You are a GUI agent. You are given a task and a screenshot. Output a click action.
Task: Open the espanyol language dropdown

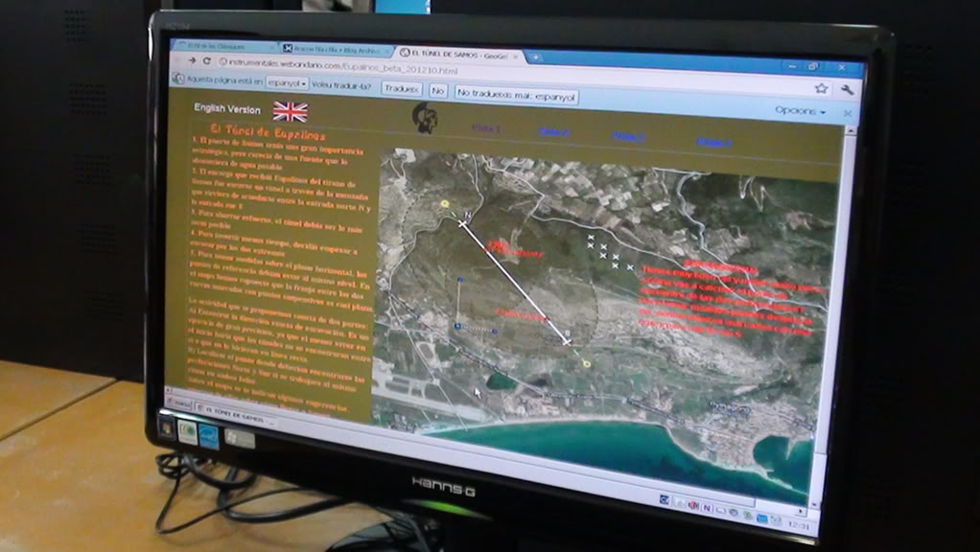click(287, 82)
